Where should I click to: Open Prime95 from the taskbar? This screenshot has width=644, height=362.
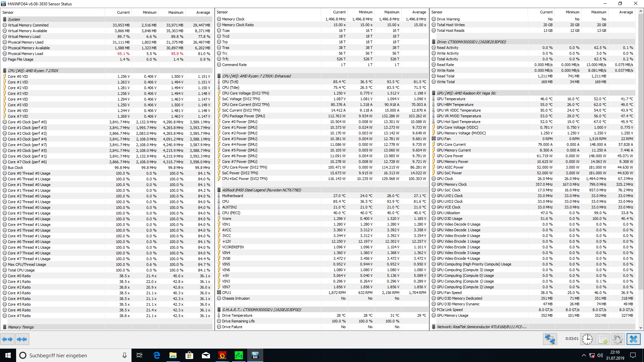click(x=238, y=355)
